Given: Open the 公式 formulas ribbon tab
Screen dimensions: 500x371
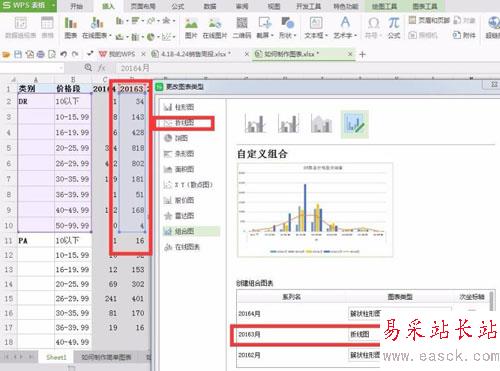Looking at the screenshot, I should (x=178, y=6).
